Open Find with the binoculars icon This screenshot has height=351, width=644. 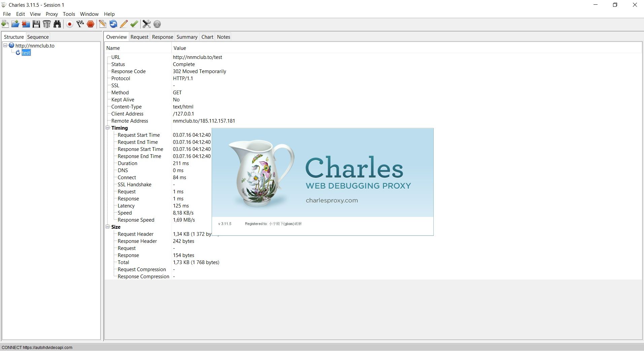point(57,24)
